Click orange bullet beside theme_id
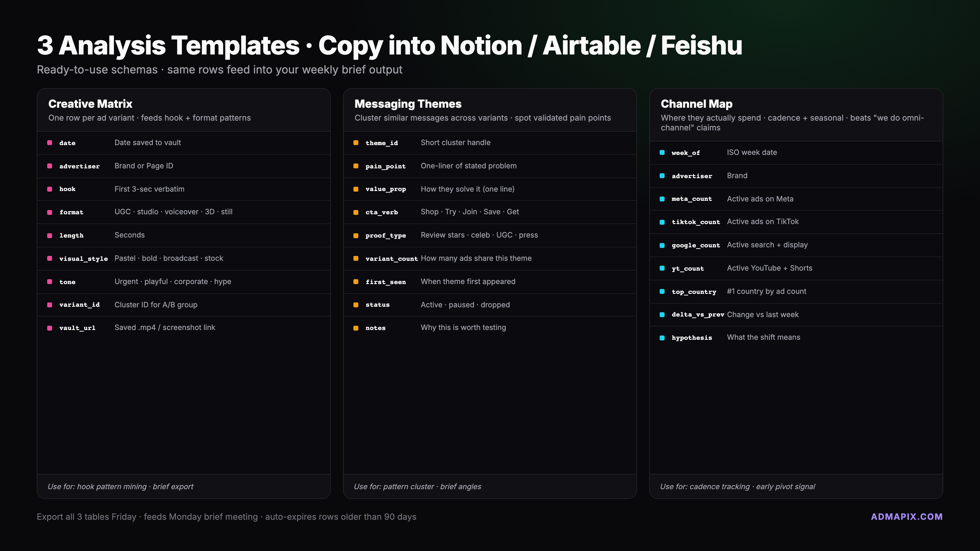This screenshot has height=551, width=980. (x=356, y=143)
